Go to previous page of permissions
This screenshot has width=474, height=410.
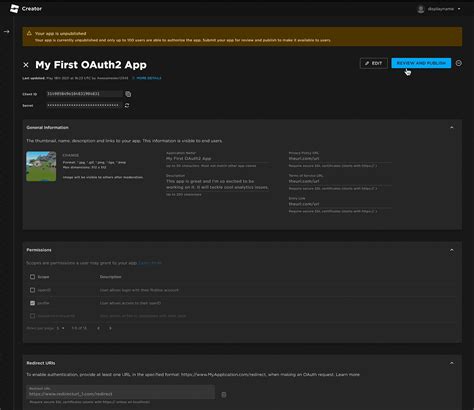pos(98,328)
